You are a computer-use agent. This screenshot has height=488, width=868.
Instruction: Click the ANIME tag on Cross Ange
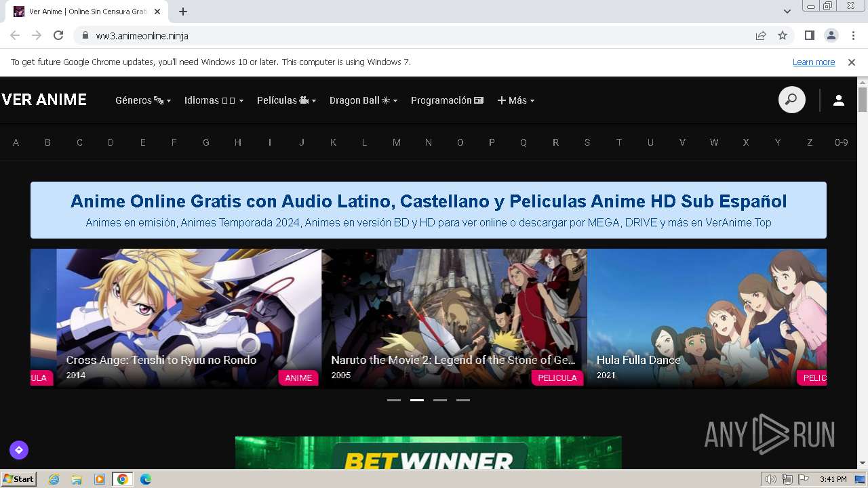click(x=298, y=378)
